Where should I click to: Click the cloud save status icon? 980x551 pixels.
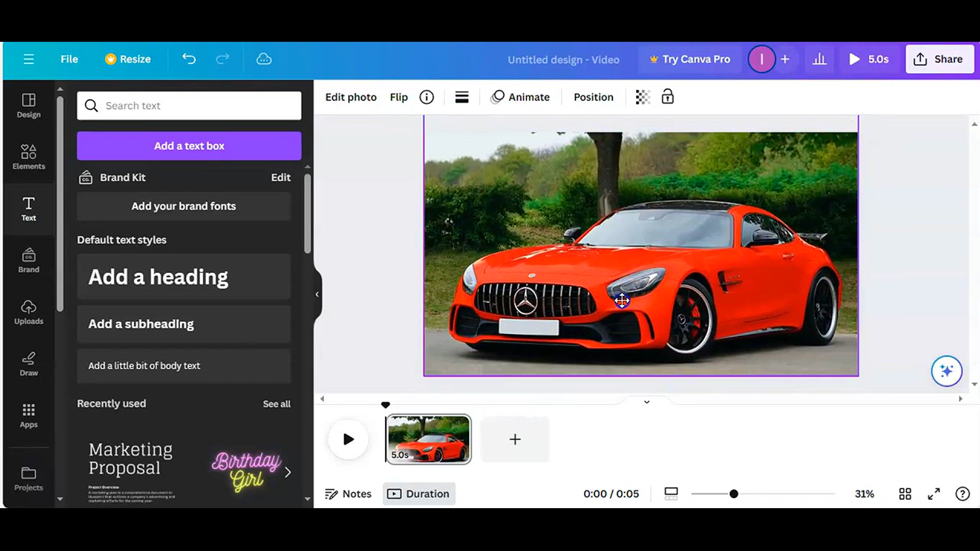click(264, 59)
